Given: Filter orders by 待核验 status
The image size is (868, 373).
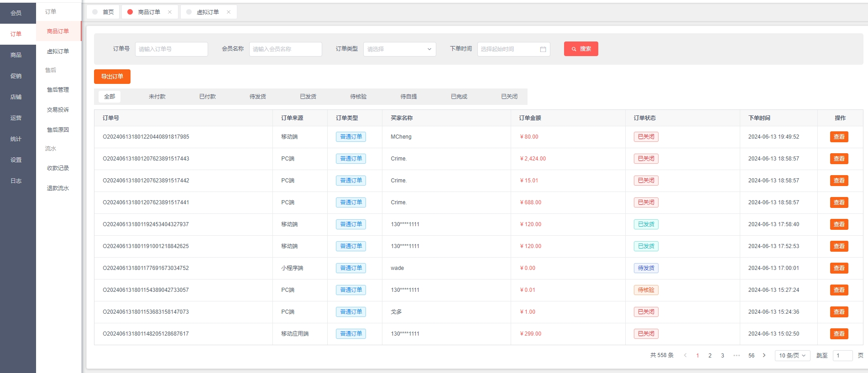Looking at the screenshot, I should click(x=358, y=97).
